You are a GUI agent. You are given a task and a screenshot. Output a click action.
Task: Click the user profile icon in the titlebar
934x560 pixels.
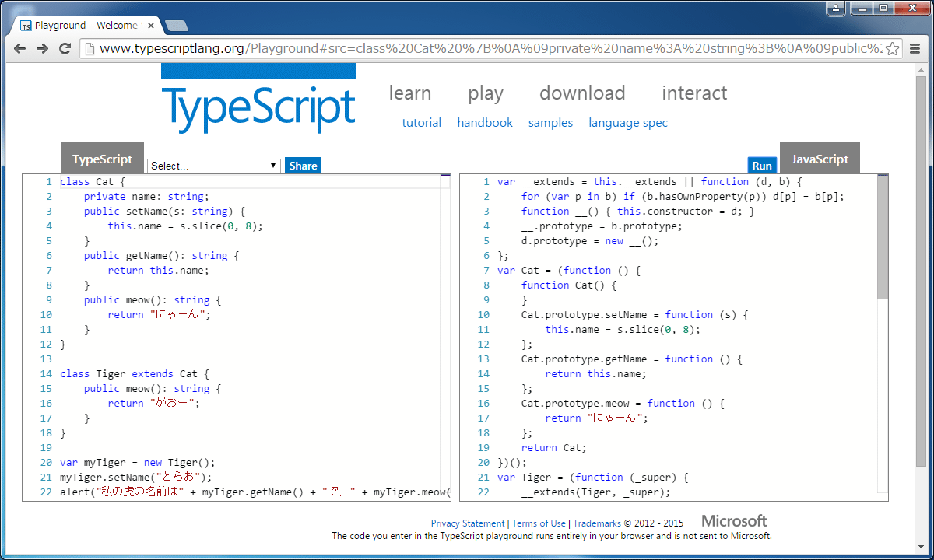point(834,8)
